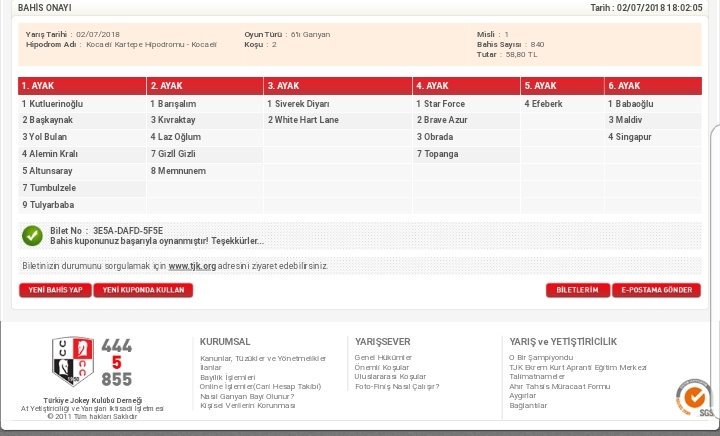Select the text '1 Siverek Diyarı'
720x436 pixels.
coord(298,104)
